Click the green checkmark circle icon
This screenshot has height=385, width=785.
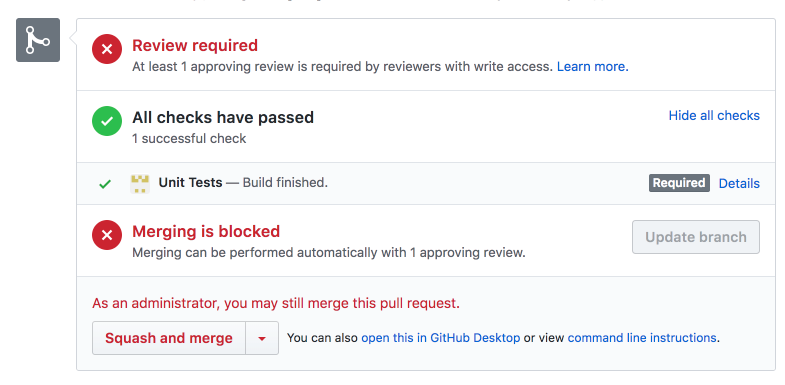pyautogui.click(x=107, y=121)
